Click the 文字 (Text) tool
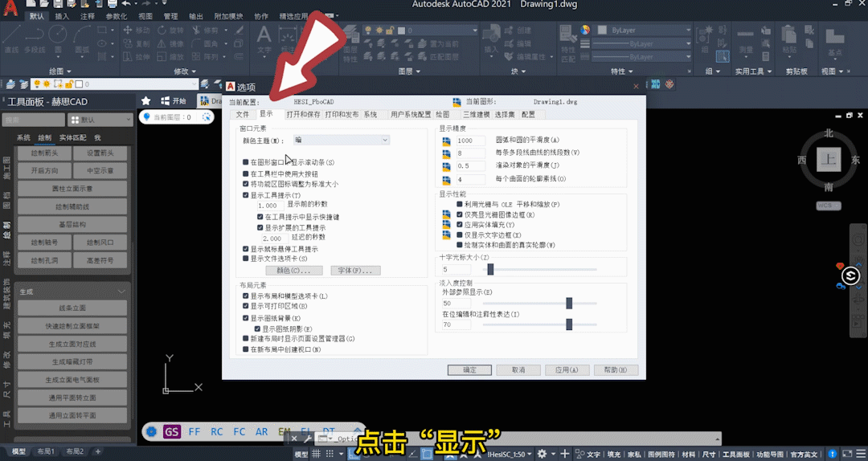The height and width of the screenshot is (461, 868). 264,40
